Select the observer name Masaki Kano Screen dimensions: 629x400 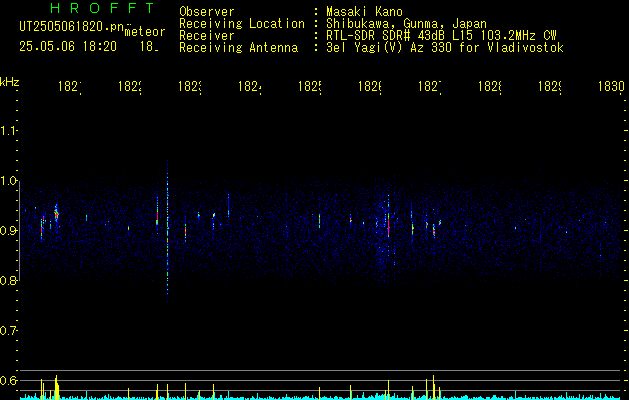coord(364,12)
